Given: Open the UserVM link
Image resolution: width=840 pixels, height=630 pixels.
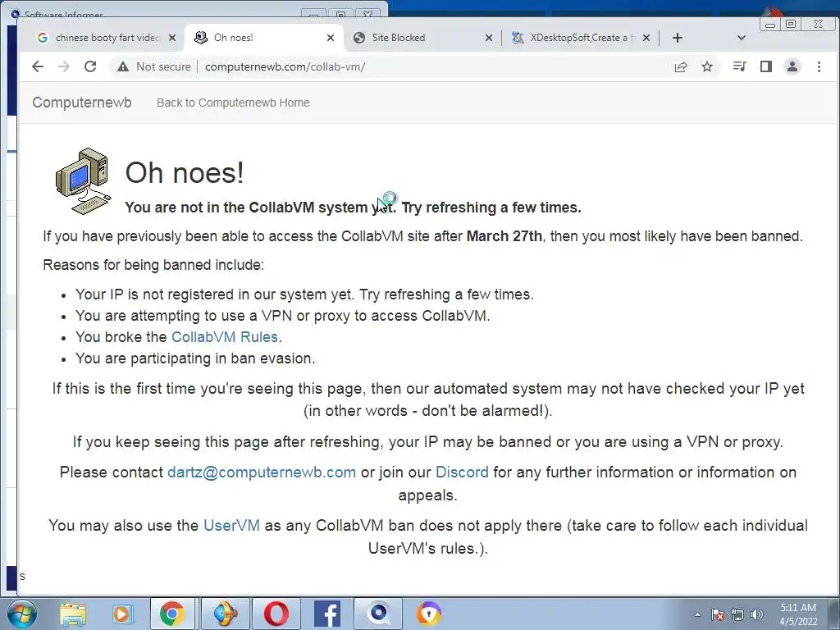Looking at the screenshot, I should pyautogui.click(x=231, y=525).
